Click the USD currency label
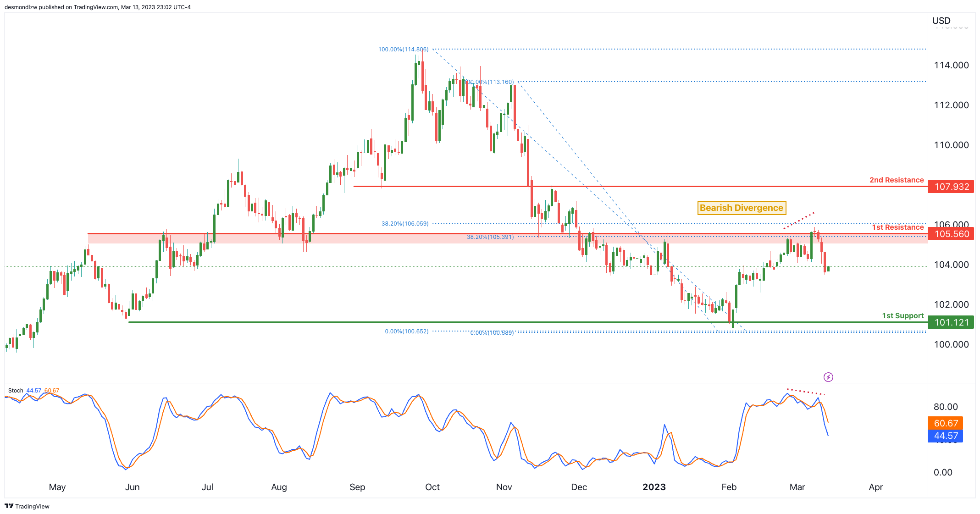The image size is (980, 514). [941, 21]
